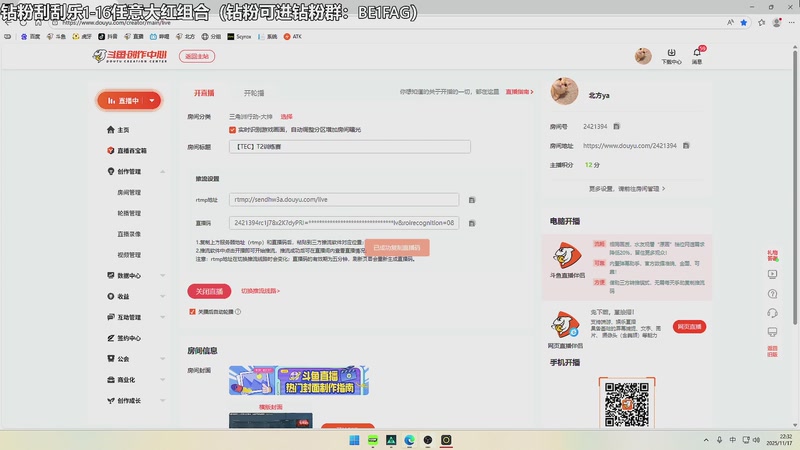
Task: Open the floating video player icon
Action: pyautogui.click(x=772, y=274)
